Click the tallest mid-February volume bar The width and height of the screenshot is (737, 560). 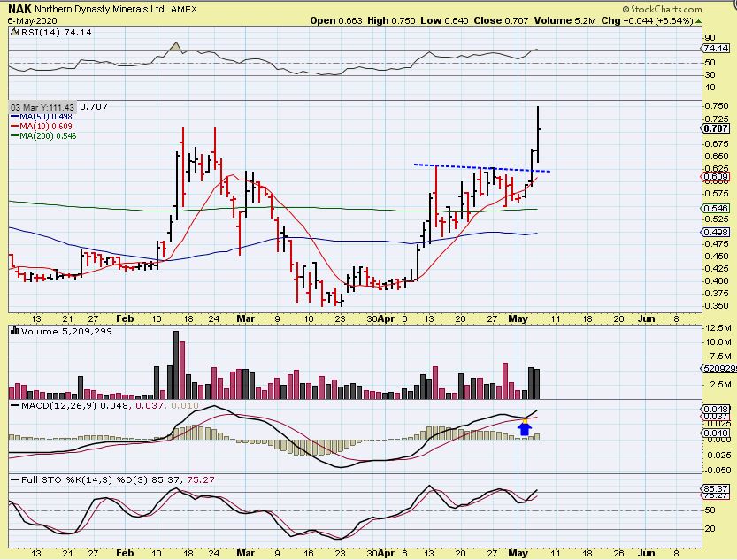[x=176, y=365]
